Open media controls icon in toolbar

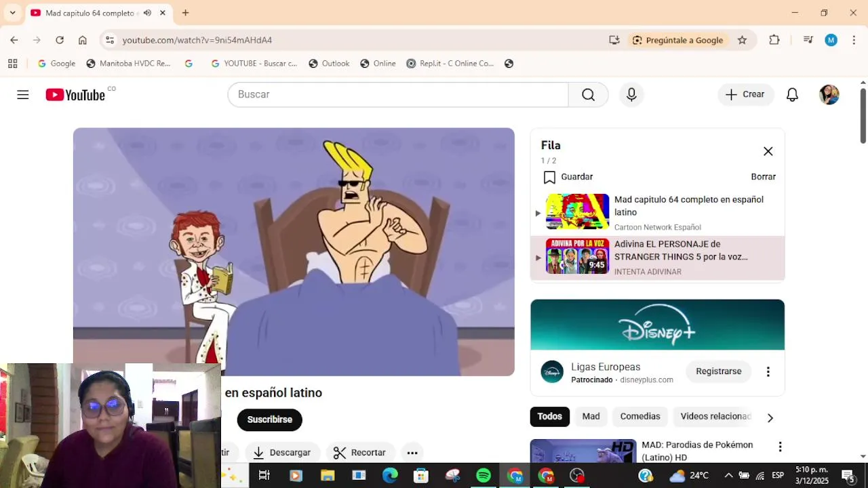[x=808, y=40]
